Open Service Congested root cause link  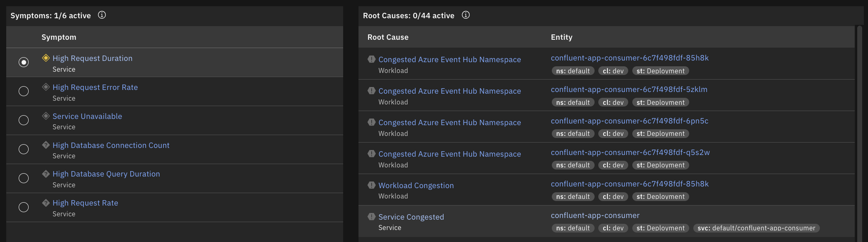[411, 217]
